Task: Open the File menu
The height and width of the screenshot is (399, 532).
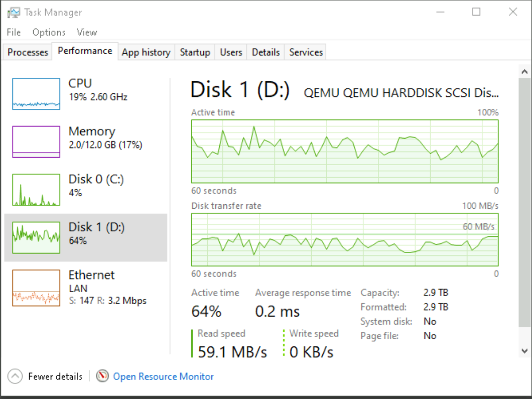Action: [14, 32]
